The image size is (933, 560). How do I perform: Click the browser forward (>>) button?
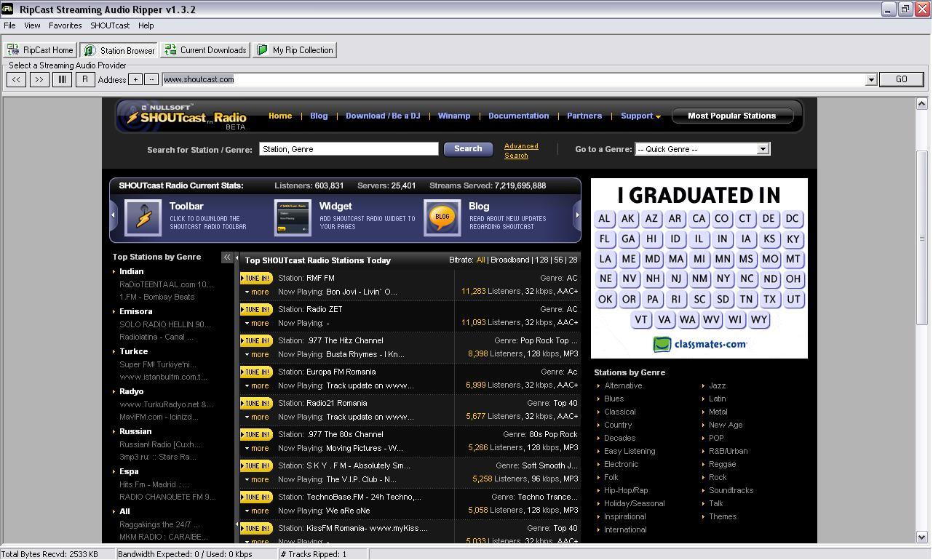(x=39, y=79)
